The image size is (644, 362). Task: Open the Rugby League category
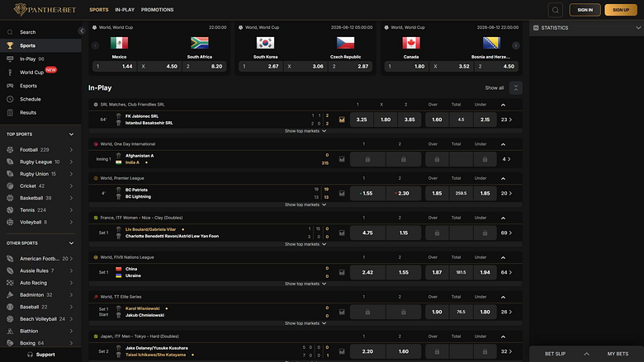coord(40,162)
